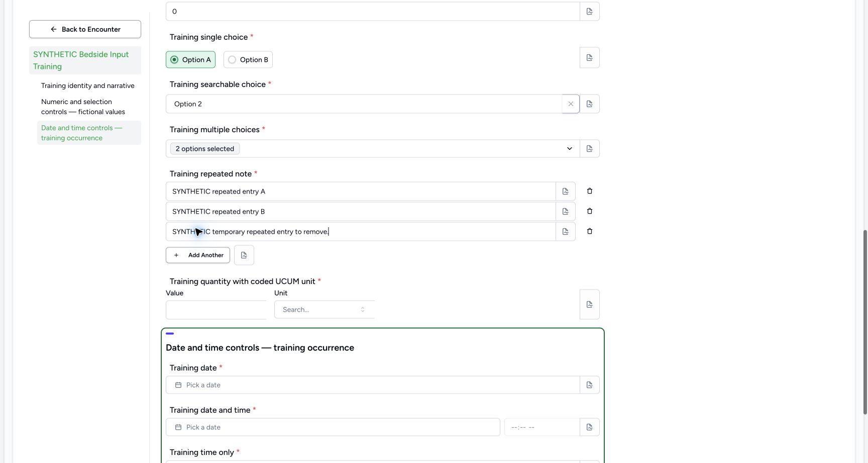The image size is (868, 463).
Task: Delete SYNTHETIC repeated entry A with trash icon
Action: tap(590, 191)
